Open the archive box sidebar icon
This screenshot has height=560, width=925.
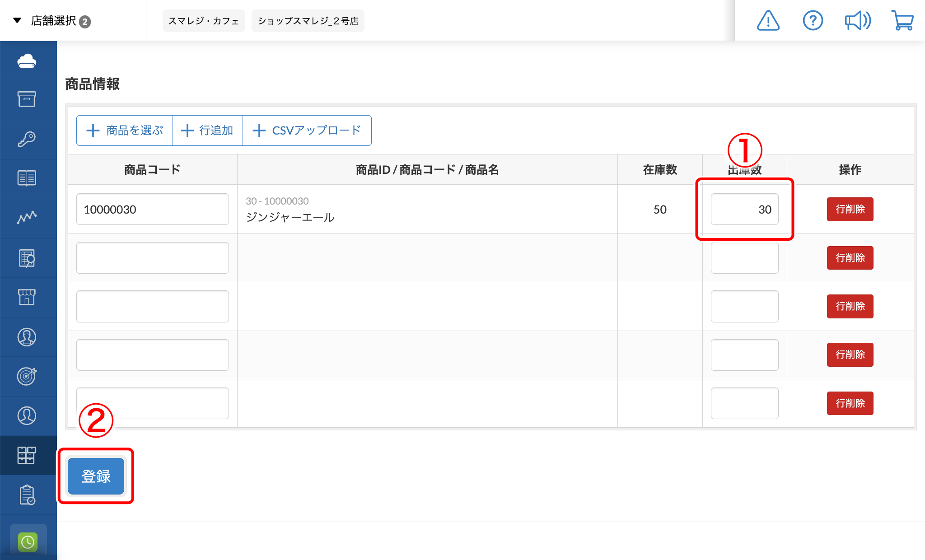click(27, 99)
